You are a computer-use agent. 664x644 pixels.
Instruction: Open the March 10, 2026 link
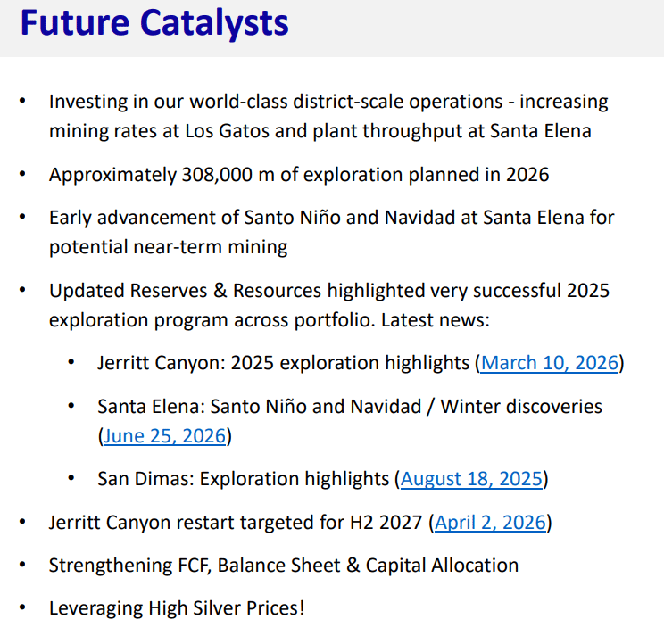[550, 363]
